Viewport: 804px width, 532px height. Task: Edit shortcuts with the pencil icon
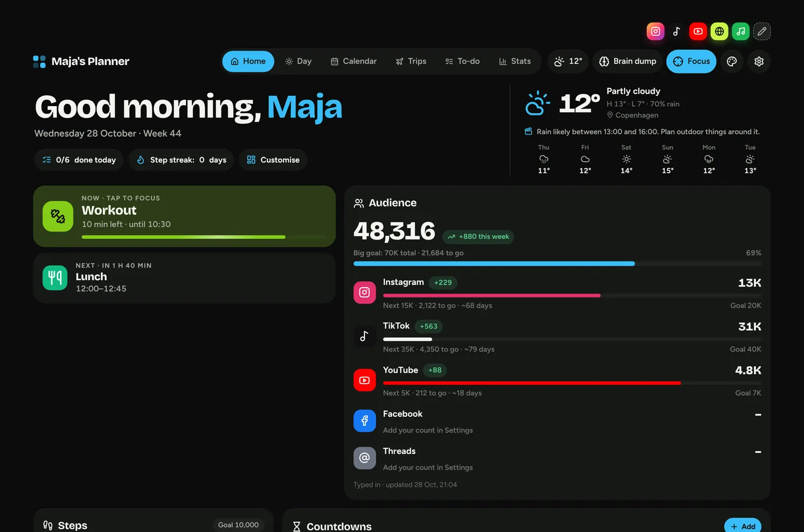[x=762, y=31]
